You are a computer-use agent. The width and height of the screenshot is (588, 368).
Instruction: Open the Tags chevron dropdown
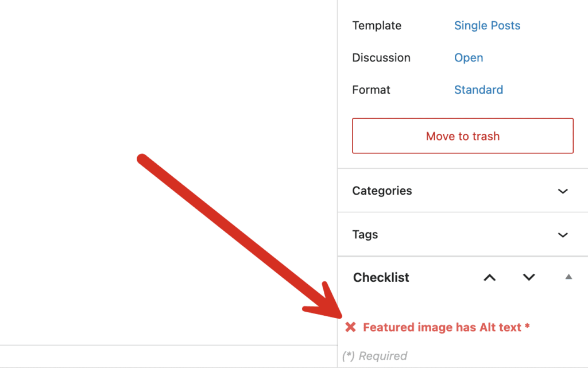[563, 234]
